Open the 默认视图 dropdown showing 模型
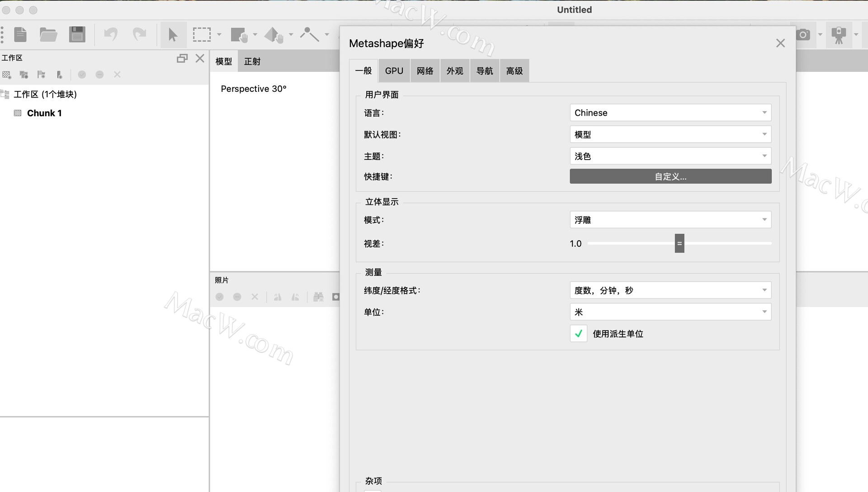This screenshot has width=868, height=492. coord(670,134)
